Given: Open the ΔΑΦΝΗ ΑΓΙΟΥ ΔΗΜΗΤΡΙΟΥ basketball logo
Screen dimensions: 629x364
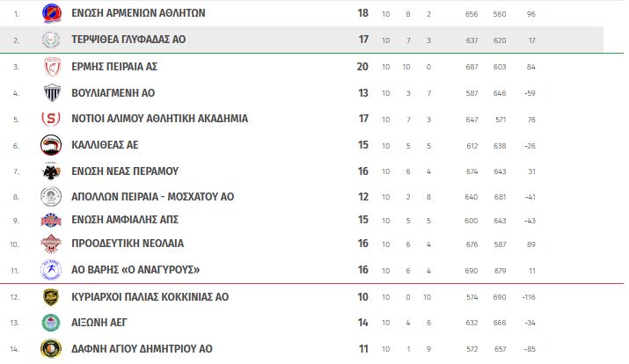Looking at the screenshot, I should [51, 349].
